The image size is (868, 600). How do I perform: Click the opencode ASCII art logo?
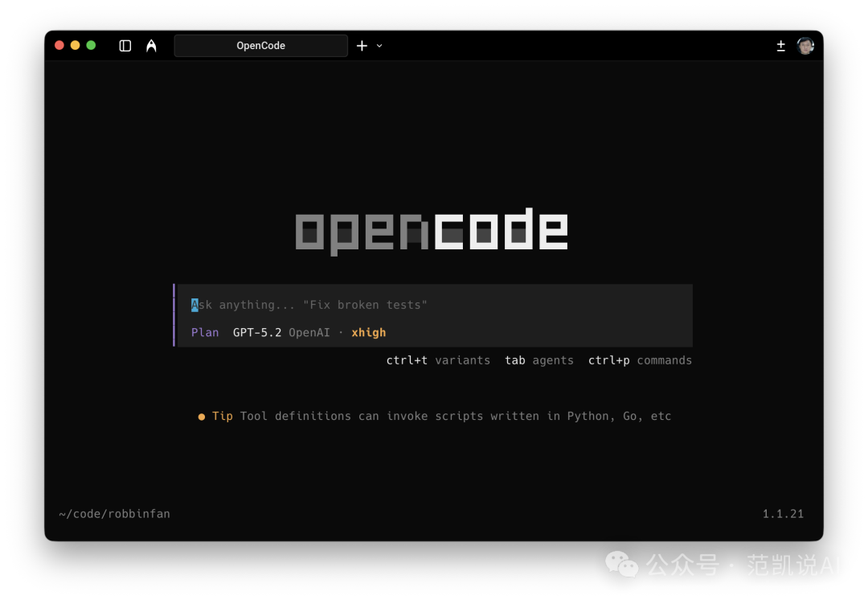[x=432, y=229]
